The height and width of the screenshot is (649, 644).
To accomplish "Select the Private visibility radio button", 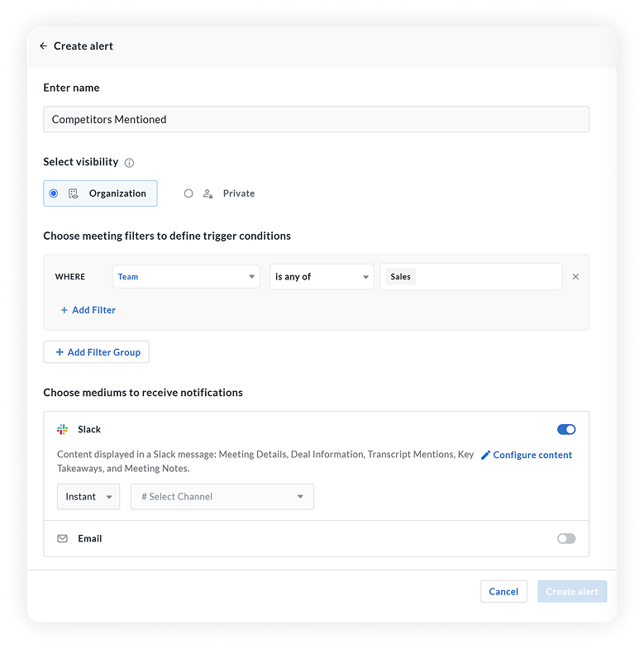I will point(188,193).
